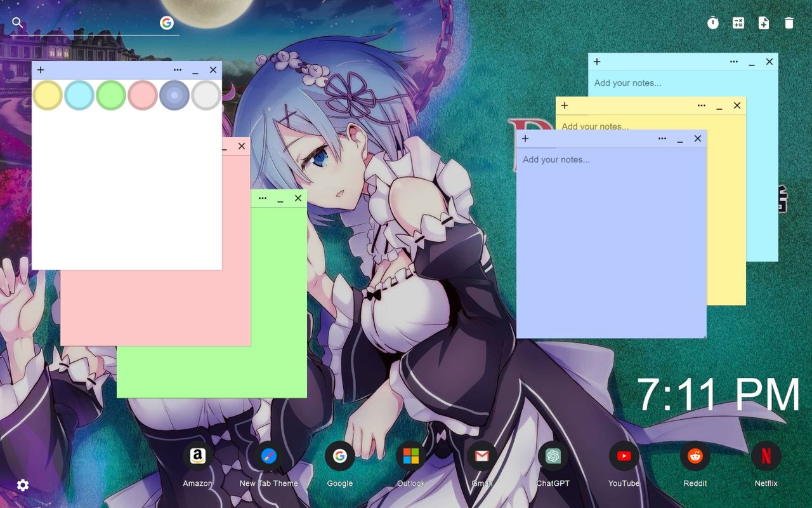This screenshot has width=812, height=508.
Task: Open the ChatGPT shortcut
Action: (x=553, y=456)
